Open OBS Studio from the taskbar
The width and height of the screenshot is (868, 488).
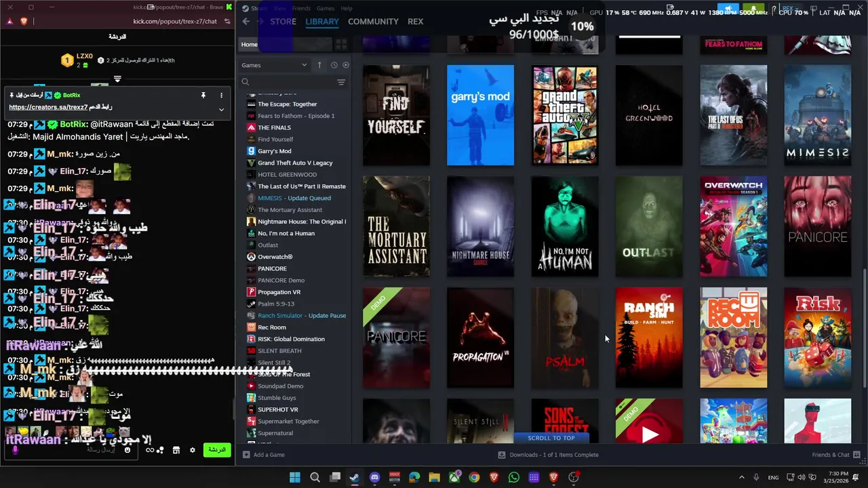click(x=574, y=477)
